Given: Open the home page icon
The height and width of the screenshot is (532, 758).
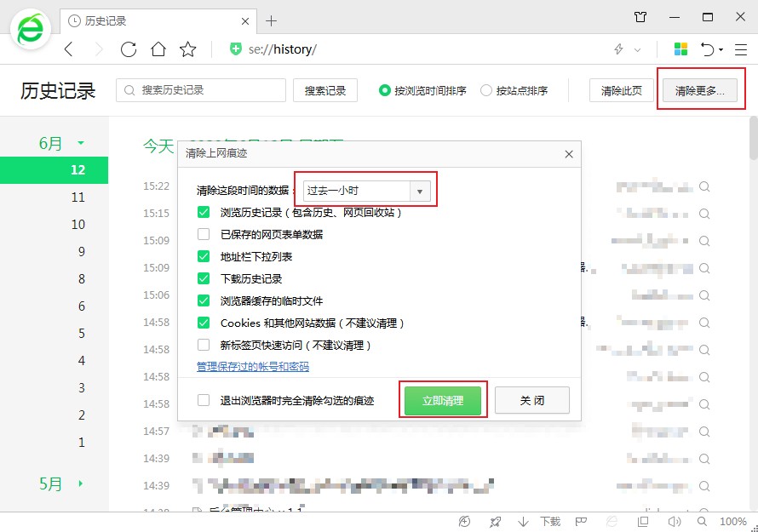Looking at the screenshot, I should point(158,49).
